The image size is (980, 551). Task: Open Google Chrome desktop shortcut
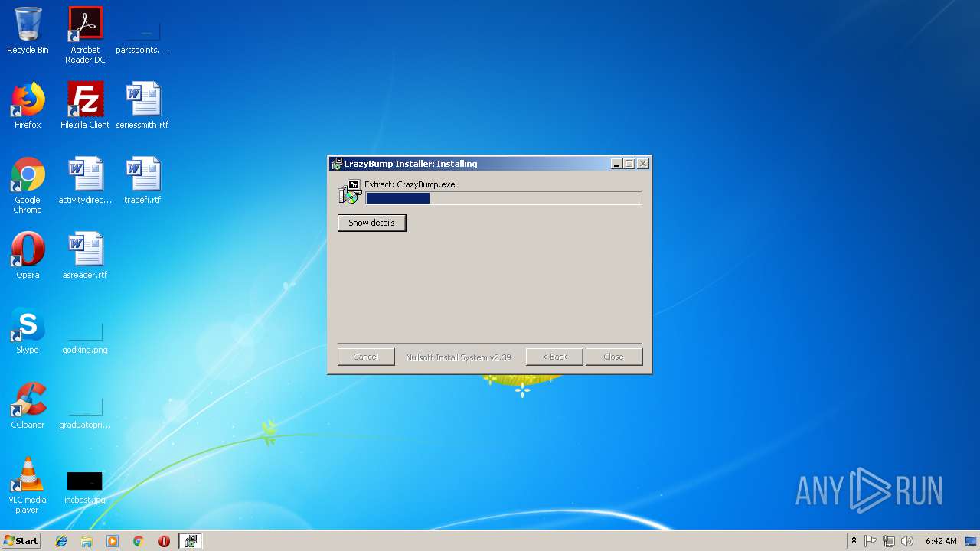click(x=28, y=185)
